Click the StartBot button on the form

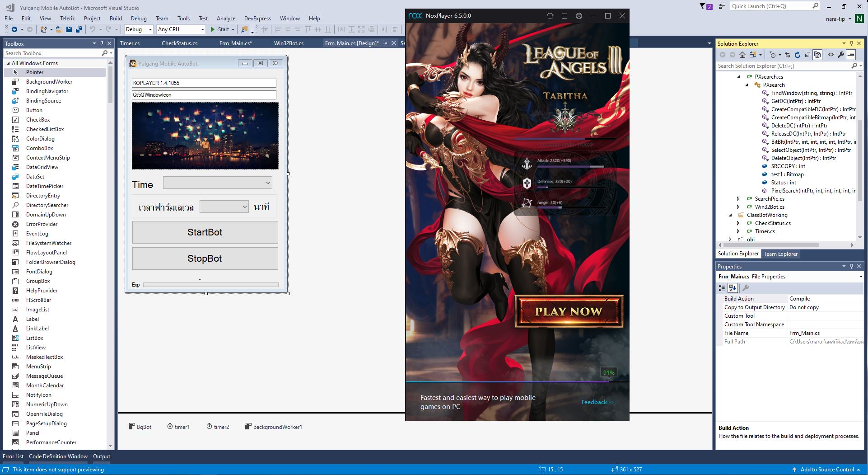[x=205, y=232]
